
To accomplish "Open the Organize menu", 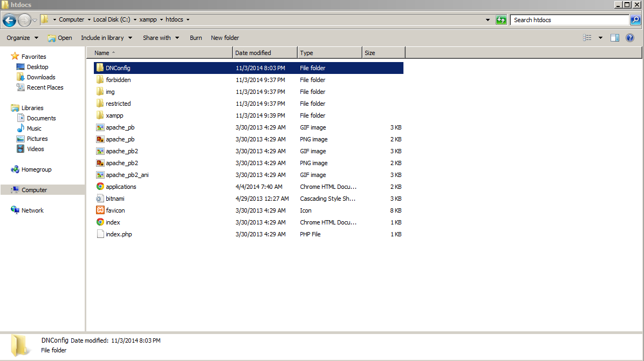I will [22, 38].
